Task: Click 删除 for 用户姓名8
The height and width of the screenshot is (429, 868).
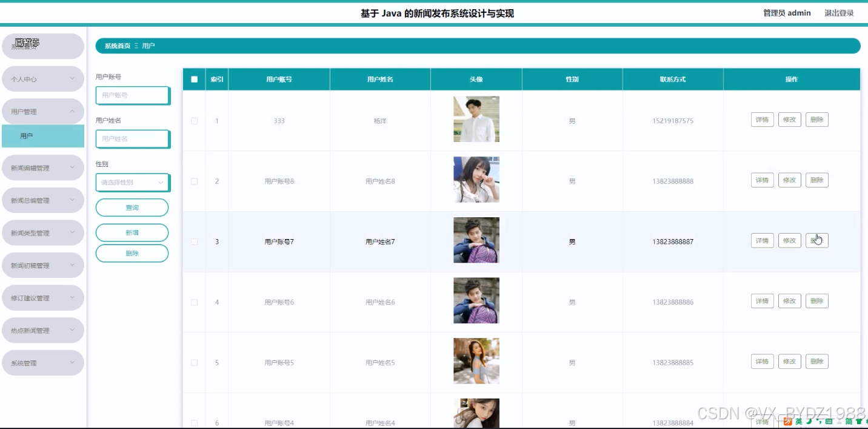Action: 817,180
